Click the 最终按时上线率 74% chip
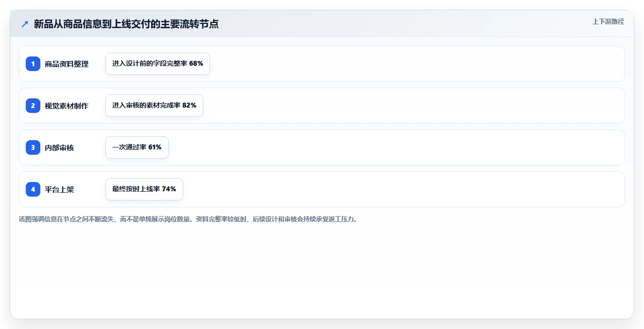This screenshot has width=644, height=329. (144, 189)
